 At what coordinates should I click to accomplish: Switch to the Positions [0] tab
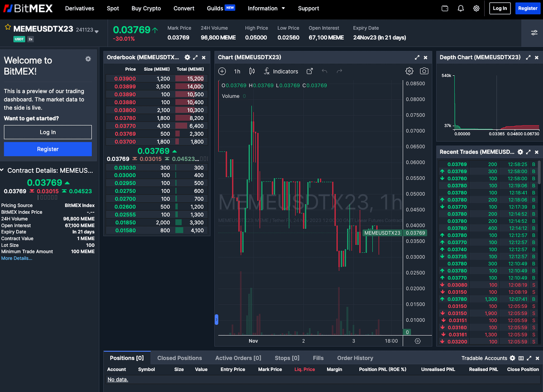127,358
